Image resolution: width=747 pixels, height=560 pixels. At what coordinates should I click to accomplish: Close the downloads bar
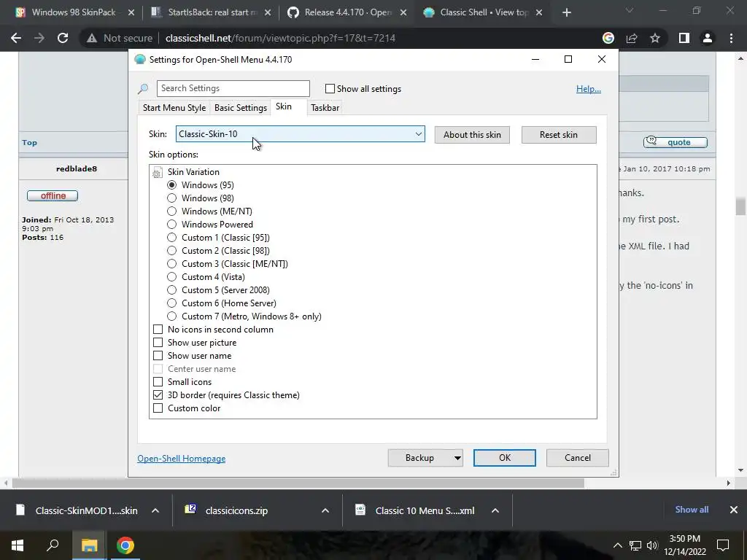pos(734,510)
